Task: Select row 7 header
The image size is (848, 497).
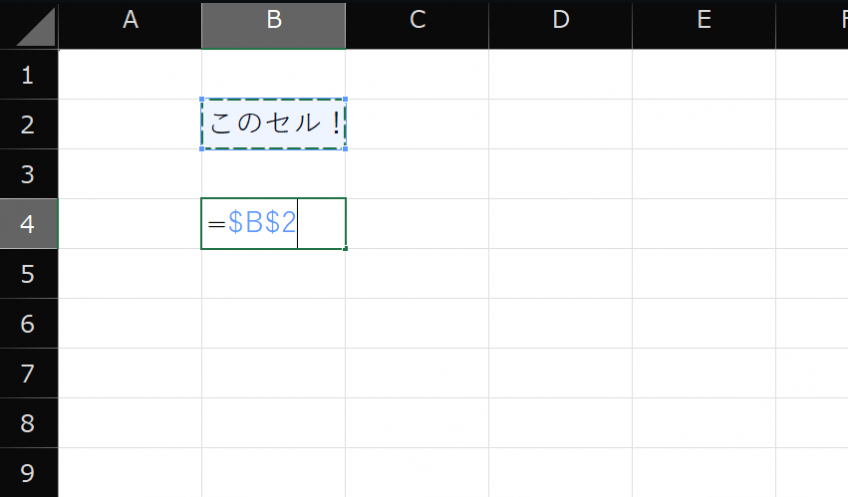Action: [28, 373]
